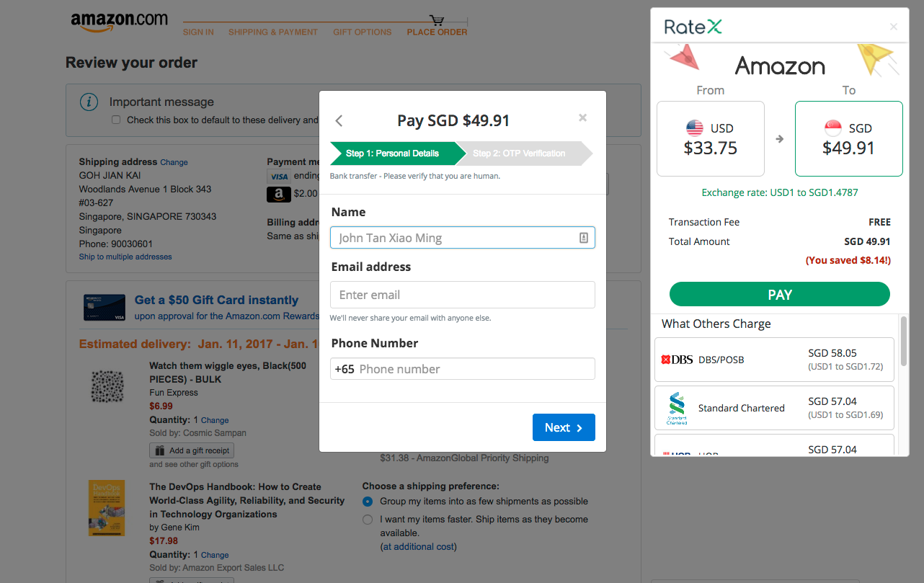The height and width of the screenshot is (583, 924).
Task: Select I want my items faster option
Action: coord(368,520)
